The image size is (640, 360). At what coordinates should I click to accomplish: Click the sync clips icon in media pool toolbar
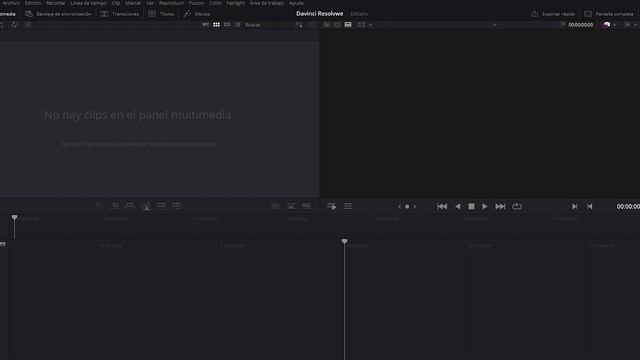click(x=14, y=25)
